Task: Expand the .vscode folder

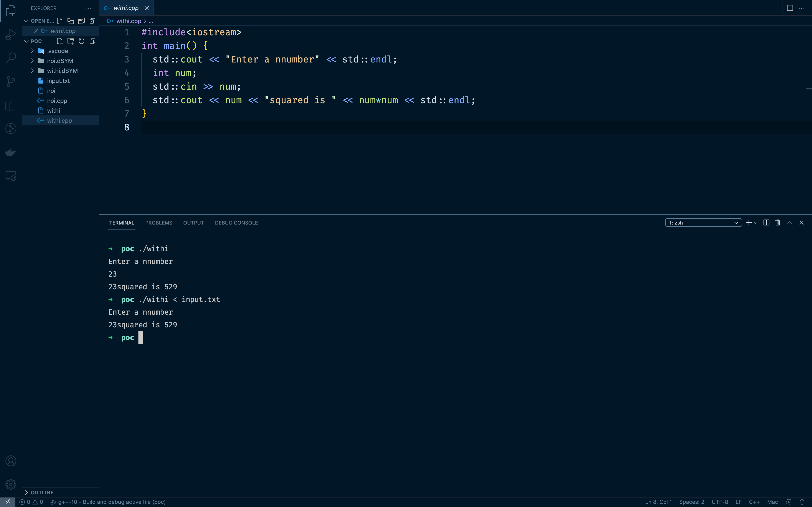Action: (x=57, y=51)
